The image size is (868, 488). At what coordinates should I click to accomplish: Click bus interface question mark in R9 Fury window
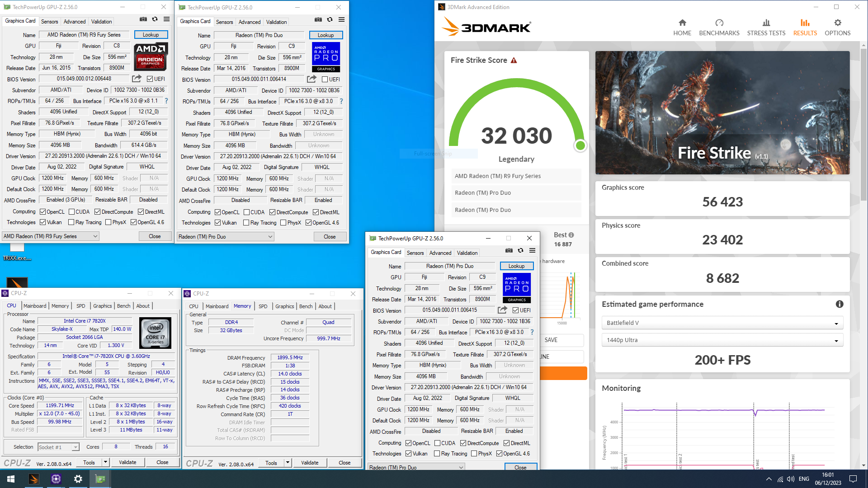tap(166, 101)
